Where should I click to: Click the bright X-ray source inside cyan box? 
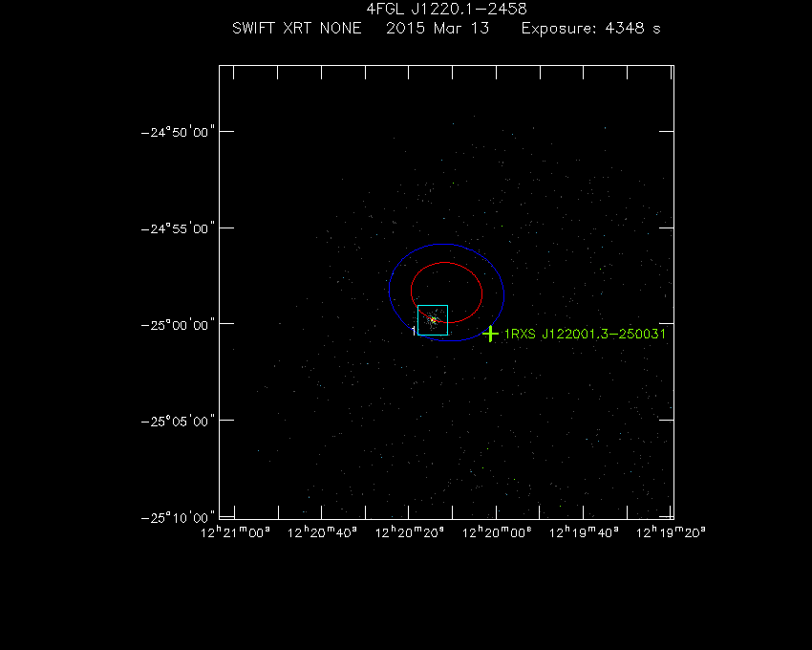coord(433,320)
